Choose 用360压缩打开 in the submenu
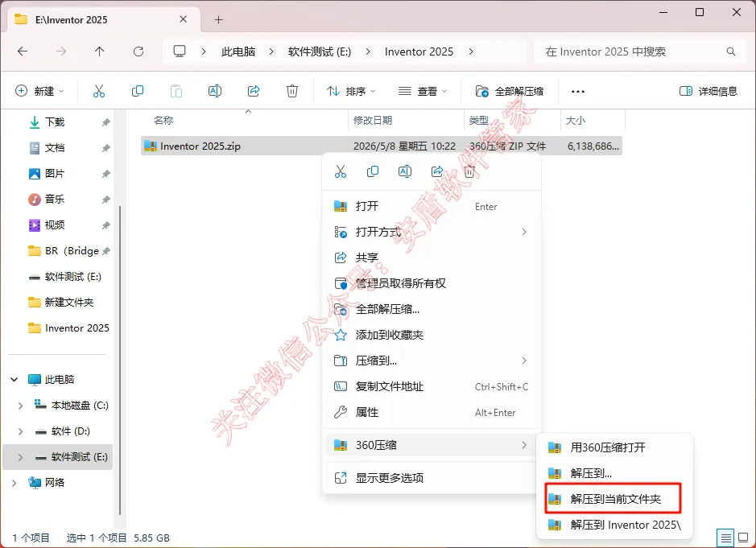756x548 pixels. coord(615,447)
